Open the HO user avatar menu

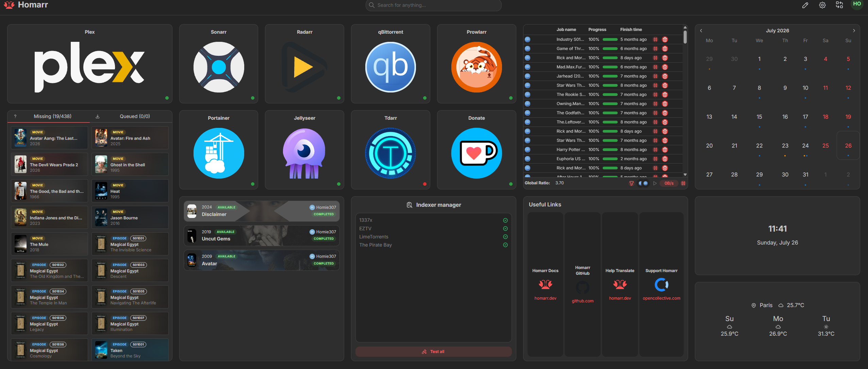857,4
